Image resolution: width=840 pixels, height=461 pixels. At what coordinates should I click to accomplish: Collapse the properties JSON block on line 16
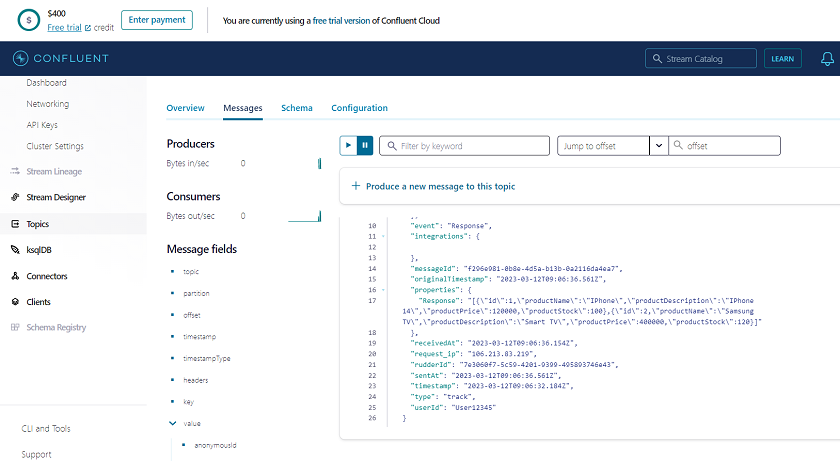[383, 289]
